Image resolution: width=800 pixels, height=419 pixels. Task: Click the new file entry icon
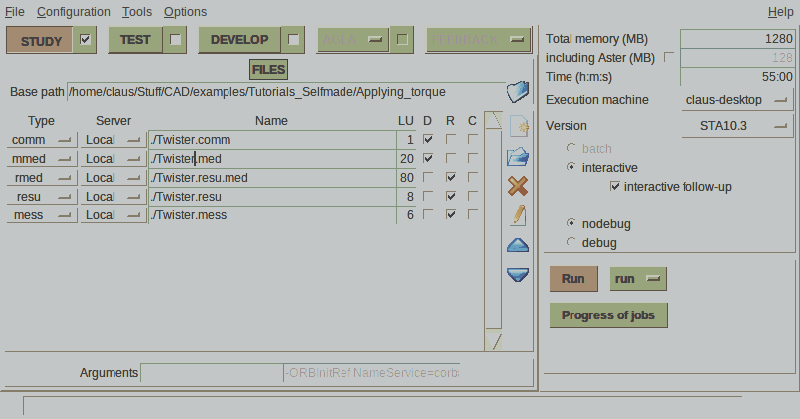pos(518,127)
